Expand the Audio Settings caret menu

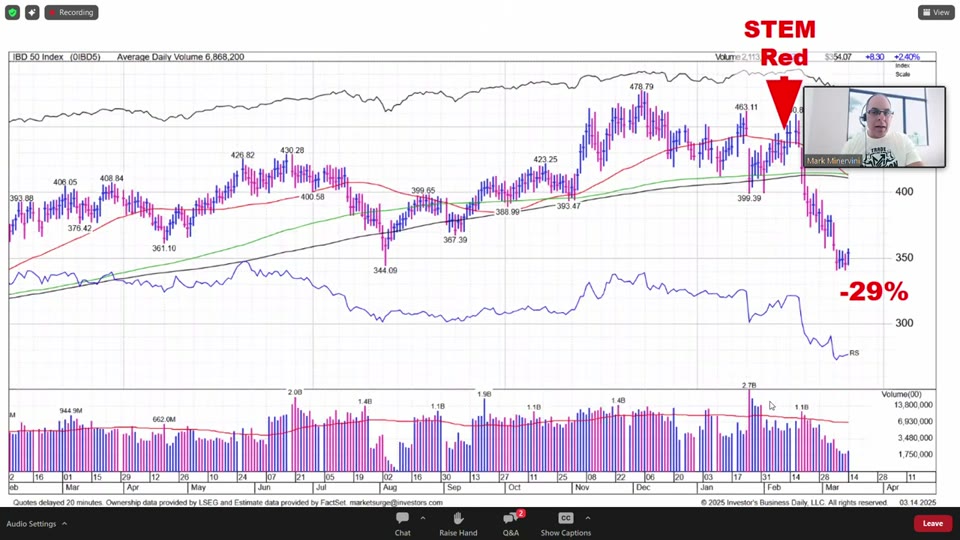(64, 524)
